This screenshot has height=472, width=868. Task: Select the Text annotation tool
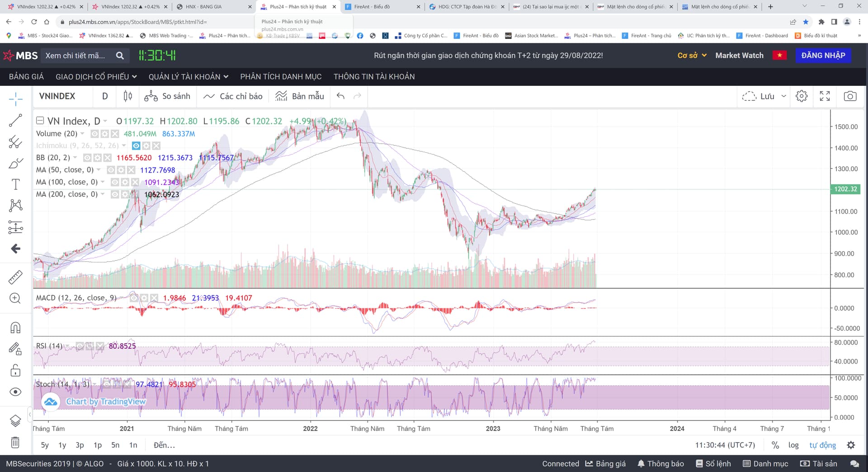pos(15,184)
